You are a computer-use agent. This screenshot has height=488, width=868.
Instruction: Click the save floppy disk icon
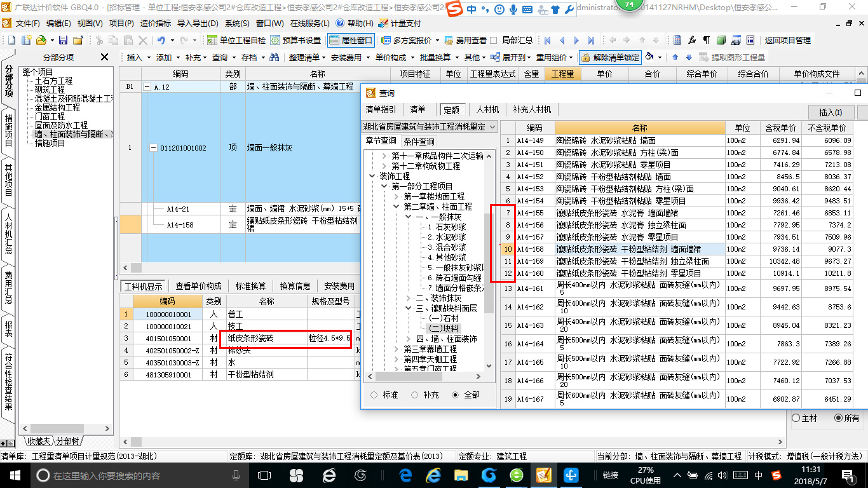tap(64, 40)
